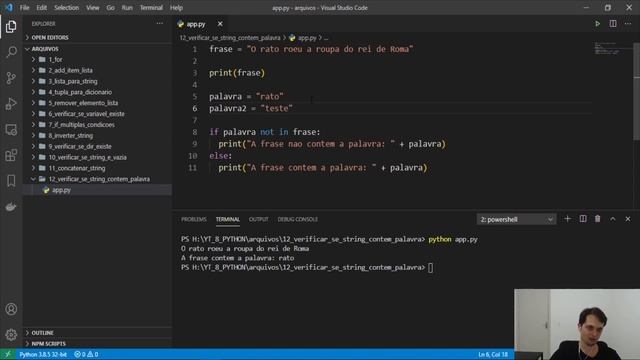This screenshot has height=360, width=640.
Task: Click remote window indicator in status bar
Action: click(7, 354)
